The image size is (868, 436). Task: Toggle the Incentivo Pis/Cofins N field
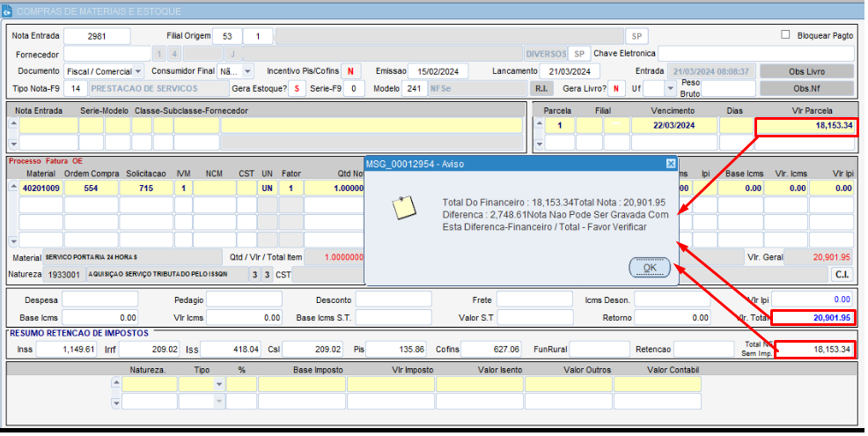(x=350, y=71)
